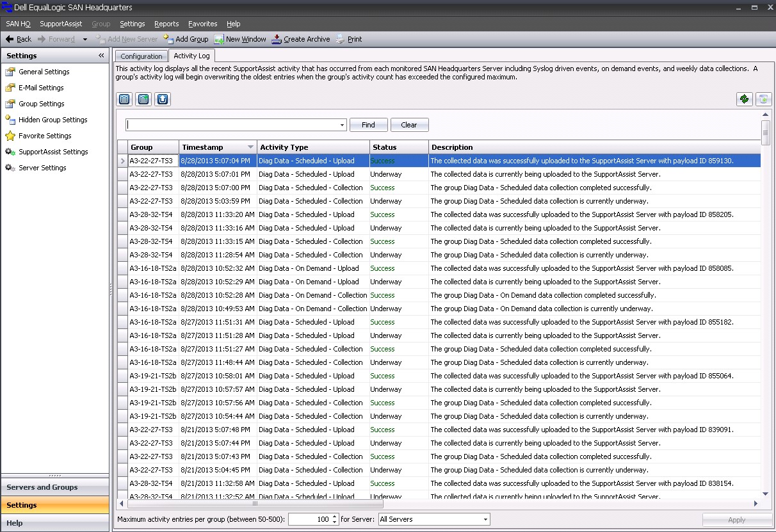
Task: Click the Print toolbar icon
Action: [x=341, y=39]
